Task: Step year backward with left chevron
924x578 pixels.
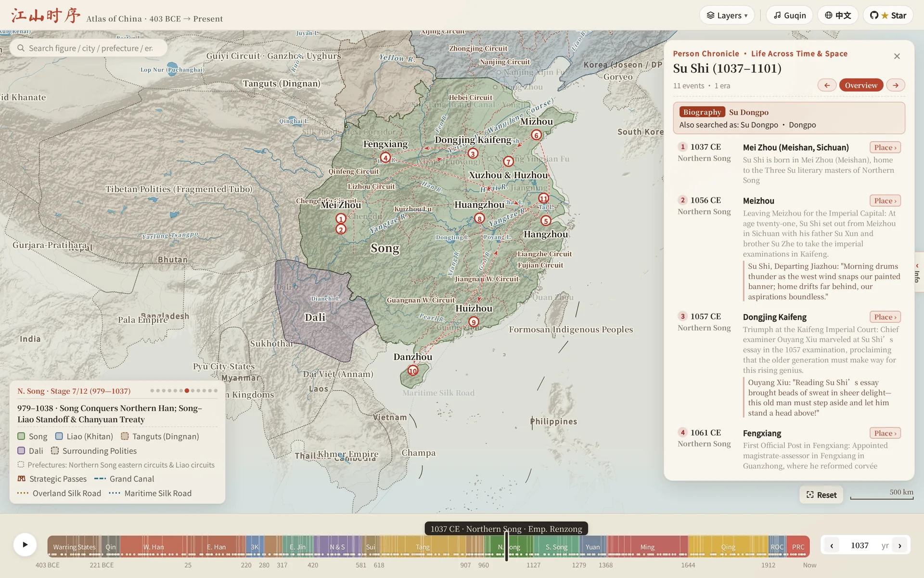Action: [x=832, y=545]
